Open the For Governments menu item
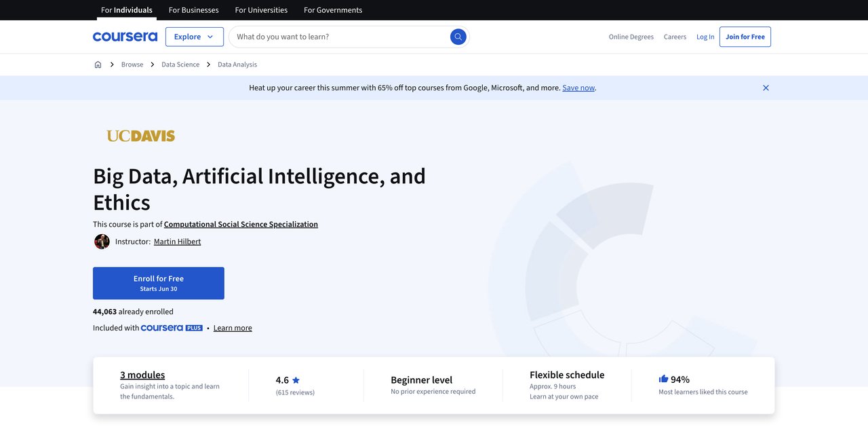 (333, 9)
